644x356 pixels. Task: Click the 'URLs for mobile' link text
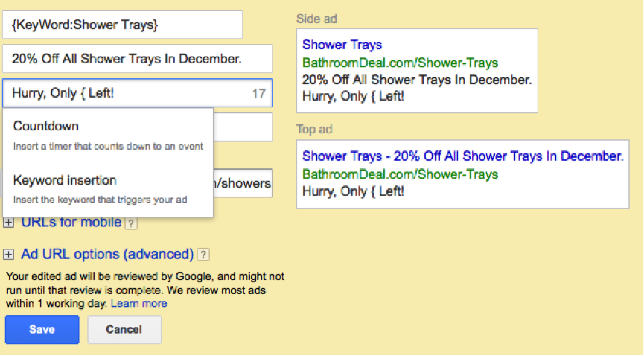click(x=71, y=222)
